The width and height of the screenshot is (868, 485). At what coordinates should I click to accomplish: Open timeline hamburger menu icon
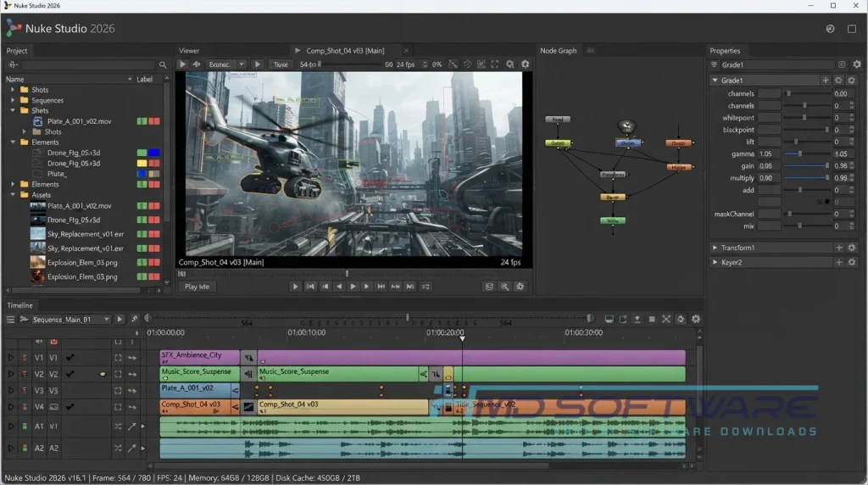coord(10,320)
